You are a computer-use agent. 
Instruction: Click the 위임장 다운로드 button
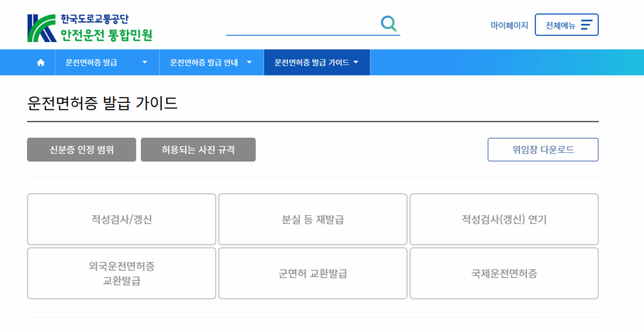click(x=543, y=150)
